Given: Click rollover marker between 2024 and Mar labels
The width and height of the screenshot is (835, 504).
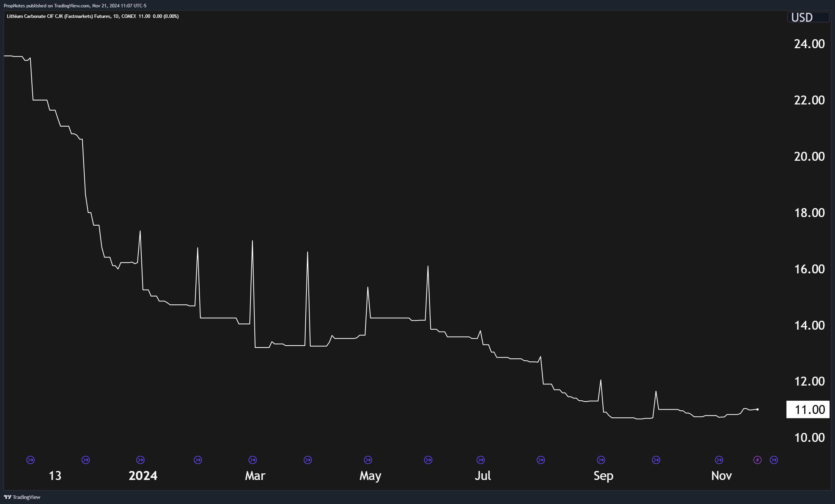Looking at the screenshot, I should point(198,460).
